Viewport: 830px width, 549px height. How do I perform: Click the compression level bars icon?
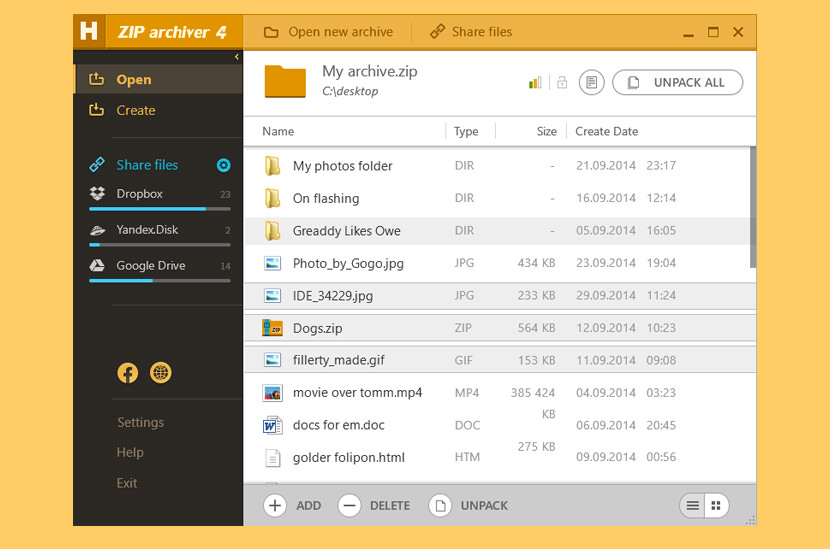(x=535, y=82)
